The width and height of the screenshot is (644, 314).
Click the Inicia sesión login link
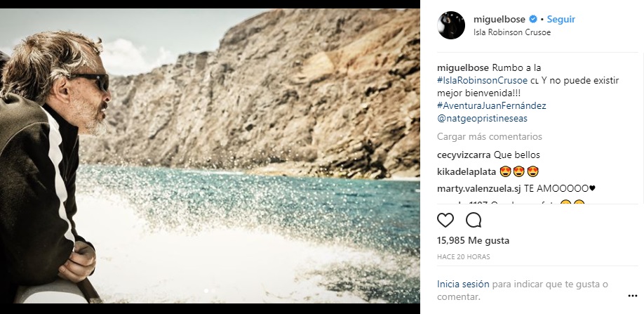click(x=462, y=284)
